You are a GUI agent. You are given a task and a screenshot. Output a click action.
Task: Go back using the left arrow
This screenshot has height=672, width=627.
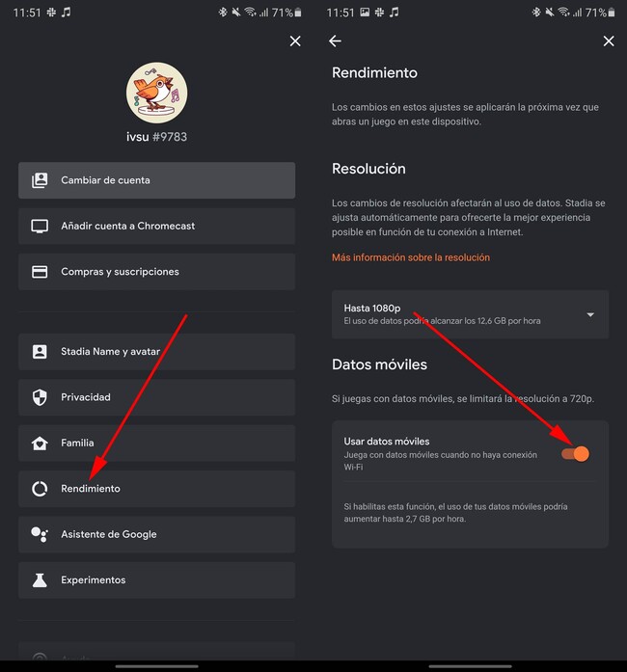[336, 41]
